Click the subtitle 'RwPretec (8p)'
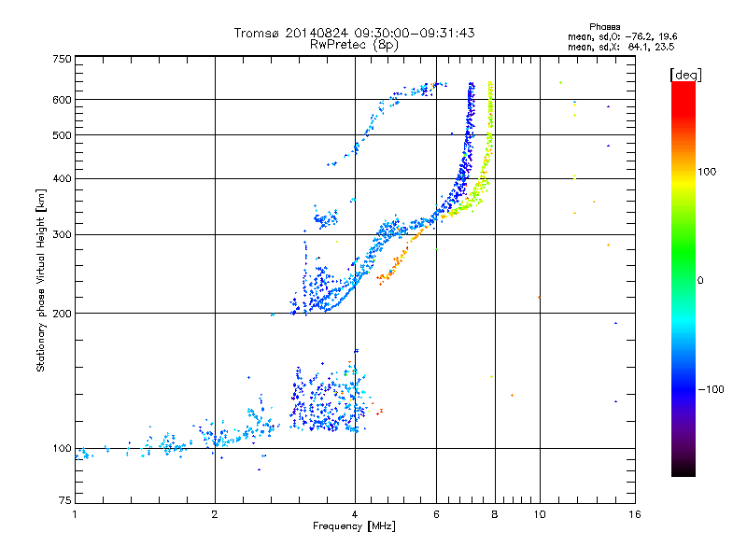 click(354, 45)
